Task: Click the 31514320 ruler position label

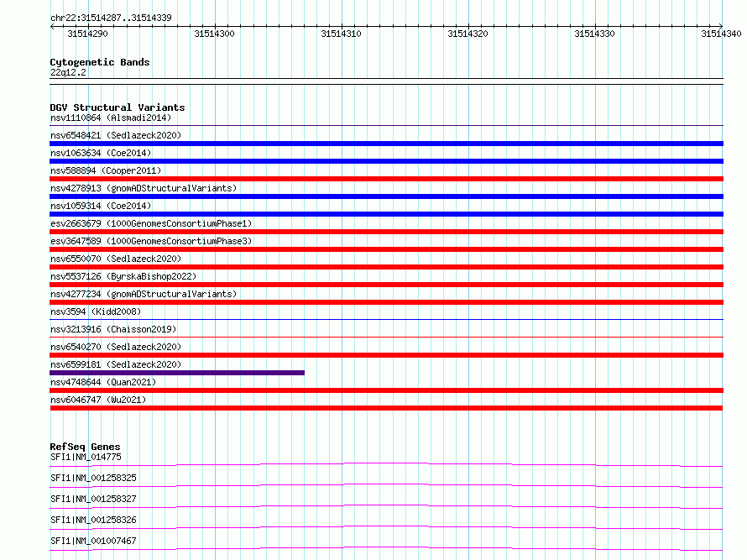Action: (468, 34)
